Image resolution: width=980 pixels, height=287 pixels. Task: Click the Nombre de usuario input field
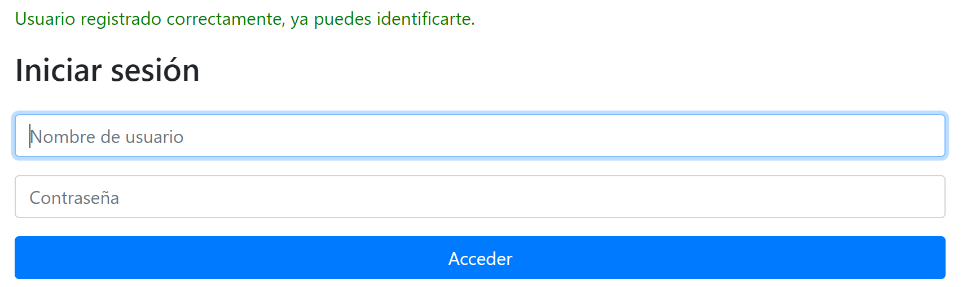pyautogui.click(x=480, y=136)
